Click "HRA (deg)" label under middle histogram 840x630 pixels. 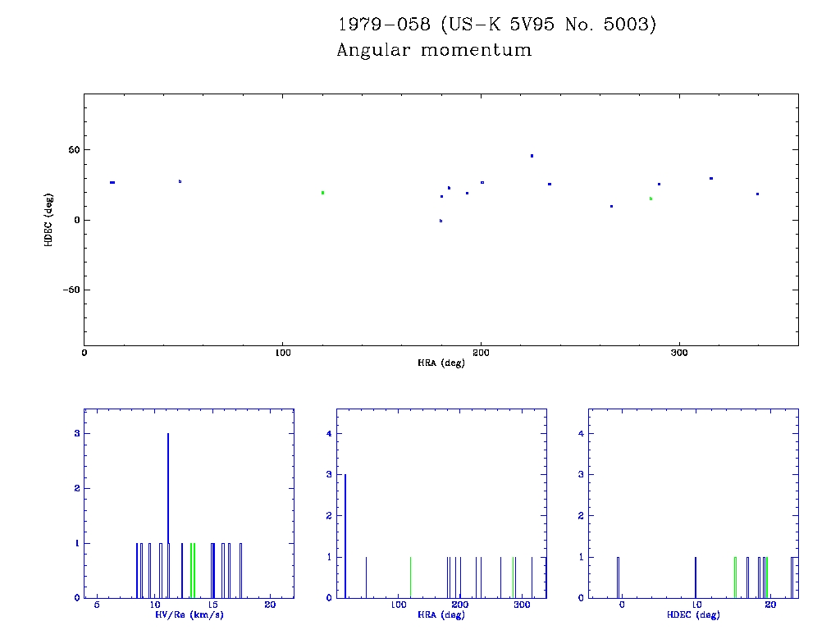[441, 614]
